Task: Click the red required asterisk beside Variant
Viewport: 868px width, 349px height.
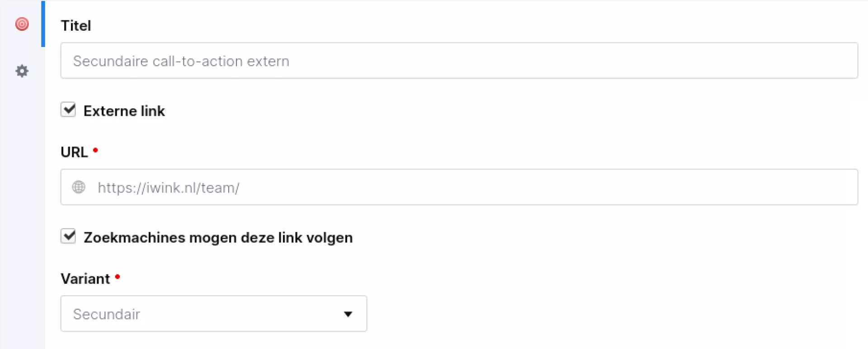Action: pos(118,277)
